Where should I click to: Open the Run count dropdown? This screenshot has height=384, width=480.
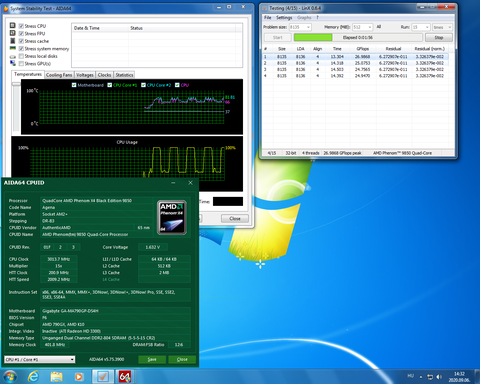click(421, 27)
